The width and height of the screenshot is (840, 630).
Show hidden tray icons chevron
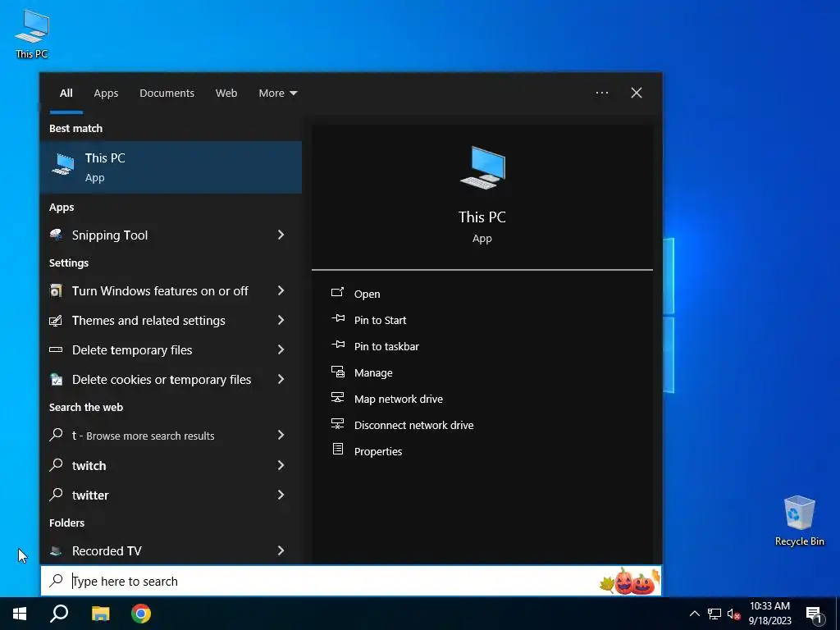pos(694,614)
